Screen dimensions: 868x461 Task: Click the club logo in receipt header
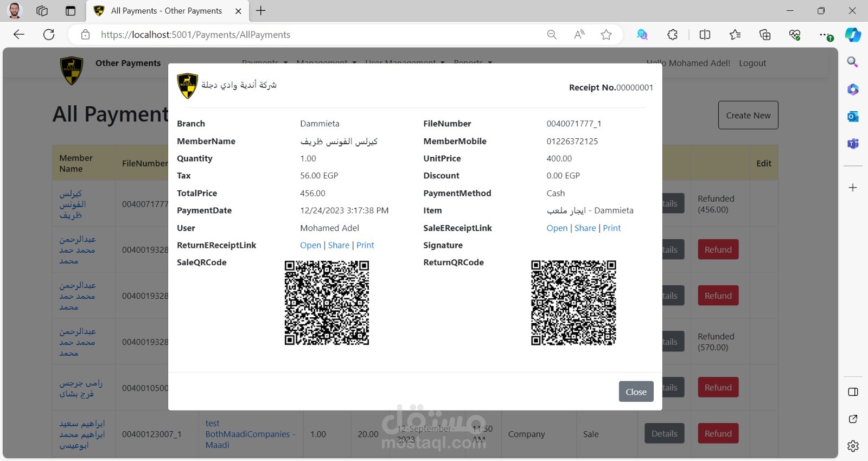tap(187, 86)
